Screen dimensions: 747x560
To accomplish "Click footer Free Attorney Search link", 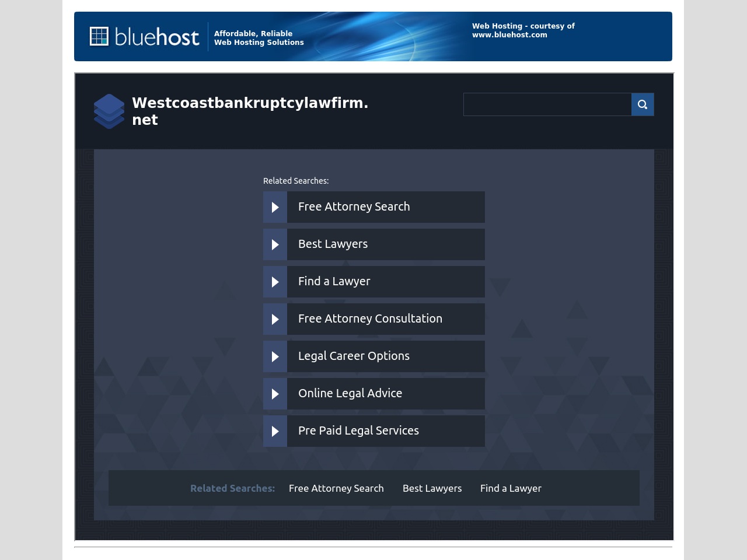I will click(336, 488).
